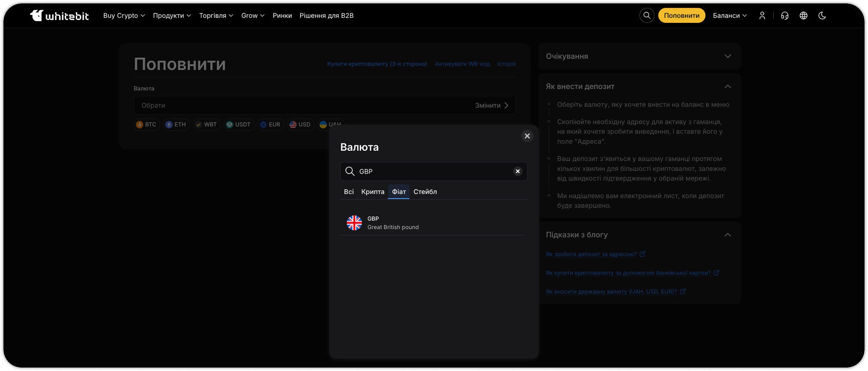Select the EUR quick currency chip
The image size is (868, 371).
click(x=270, y=125)
